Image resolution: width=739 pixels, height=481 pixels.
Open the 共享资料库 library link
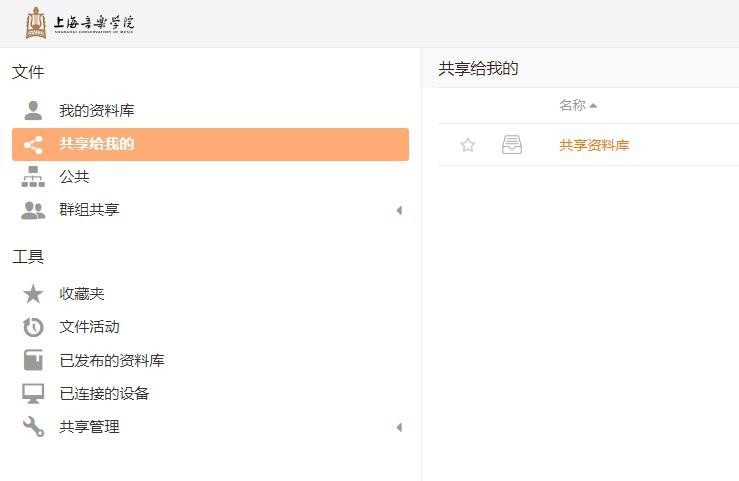tap(594, 145)
